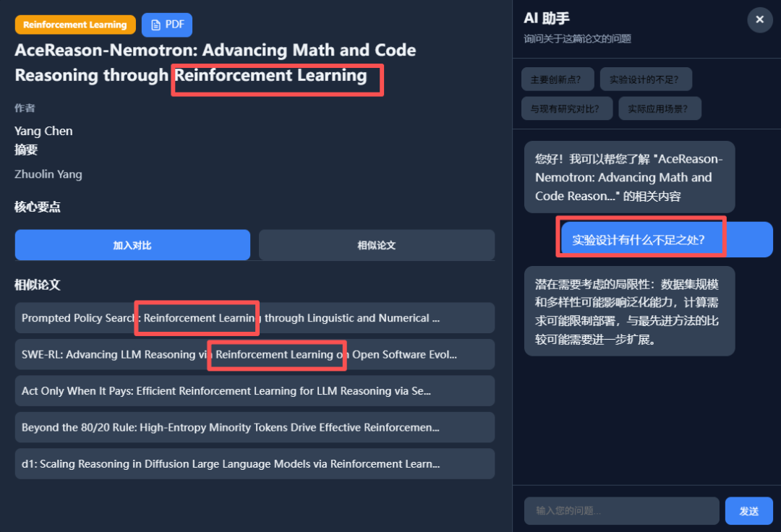This screenshot has height=532, width=781.
Task: Click the AI 助手 panel title
Action: click(x=547, y=18)
